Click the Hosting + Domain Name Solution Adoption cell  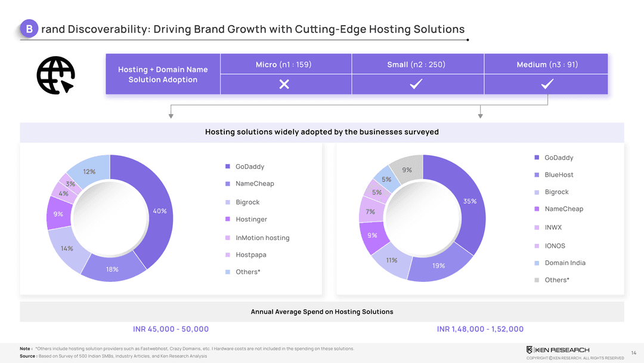[163, 75]
